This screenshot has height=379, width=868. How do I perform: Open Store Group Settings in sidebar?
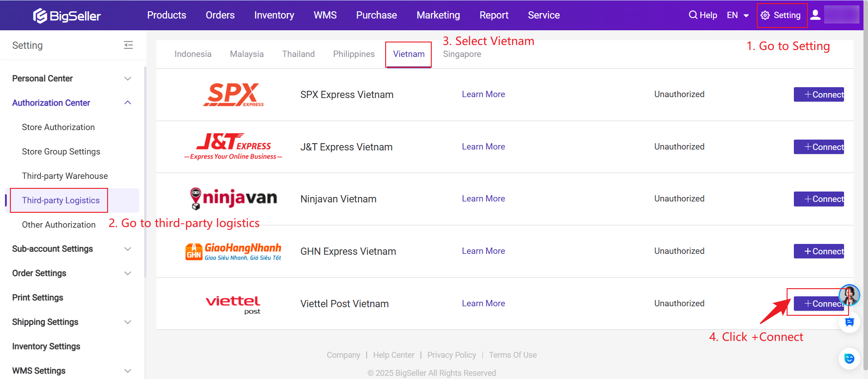[x=61, y=152]
